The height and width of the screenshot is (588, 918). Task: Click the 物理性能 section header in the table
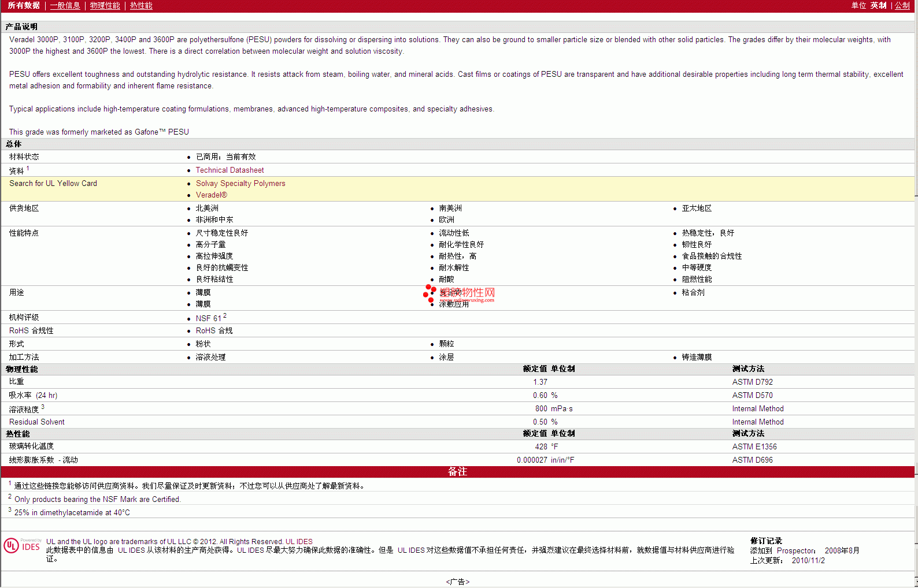21,369
